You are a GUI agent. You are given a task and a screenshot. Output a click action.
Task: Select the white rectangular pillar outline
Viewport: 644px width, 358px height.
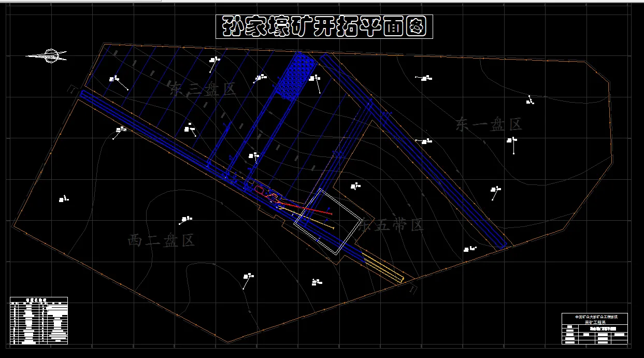[328, 222]
